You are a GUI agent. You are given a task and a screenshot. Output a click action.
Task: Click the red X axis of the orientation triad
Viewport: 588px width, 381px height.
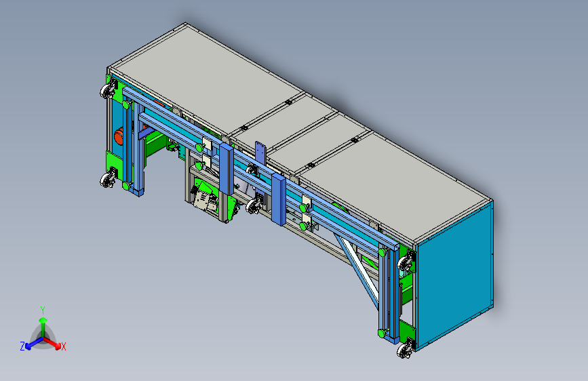[x=53, y=343]
